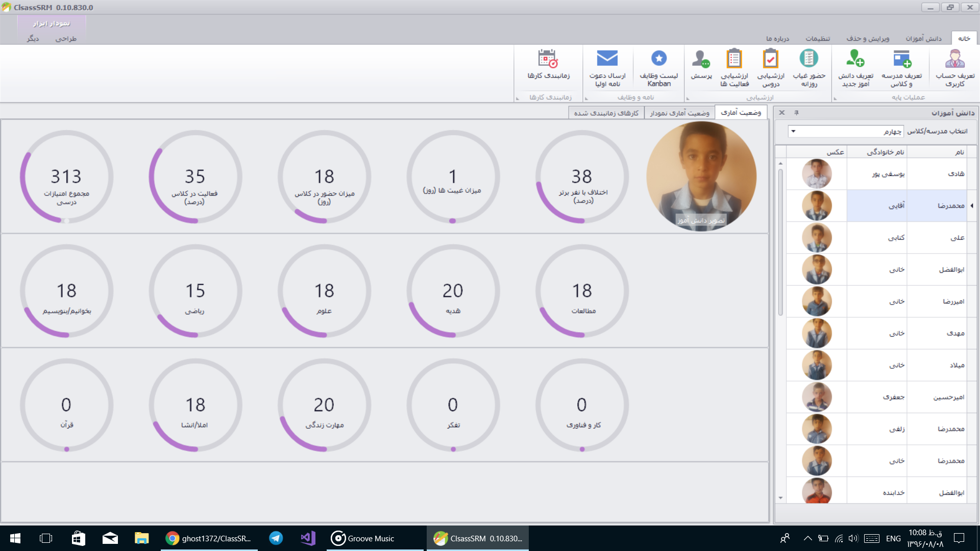This screenshot has height=551, width=980.
Task: Pin the students side panel
Action: point(796,113)
